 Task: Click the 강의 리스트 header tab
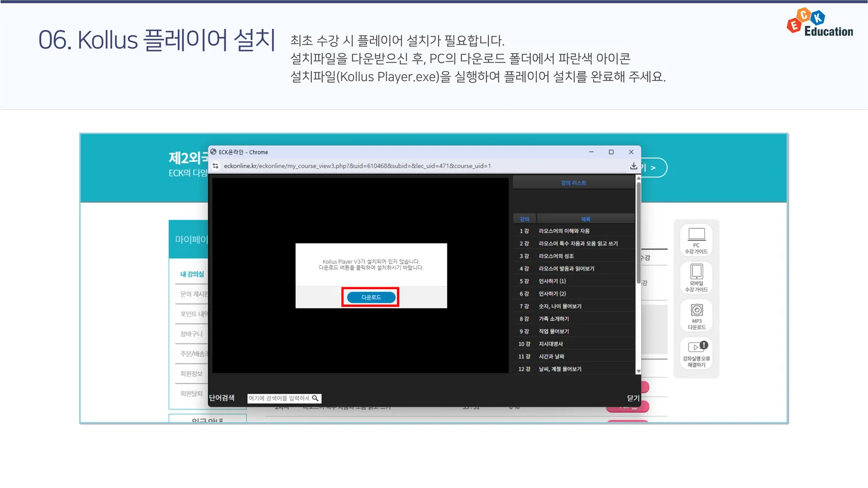click(x=573, y=183)
